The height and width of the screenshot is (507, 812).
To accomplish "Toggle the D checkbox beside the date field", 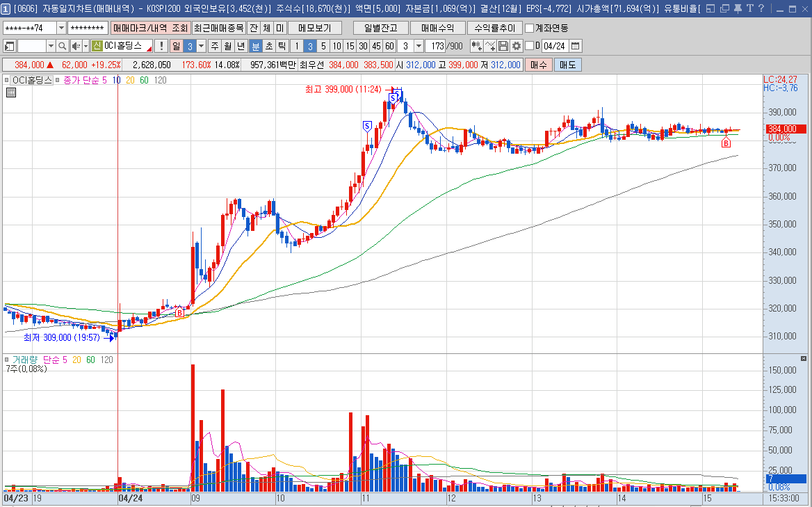I will (529, 46).
